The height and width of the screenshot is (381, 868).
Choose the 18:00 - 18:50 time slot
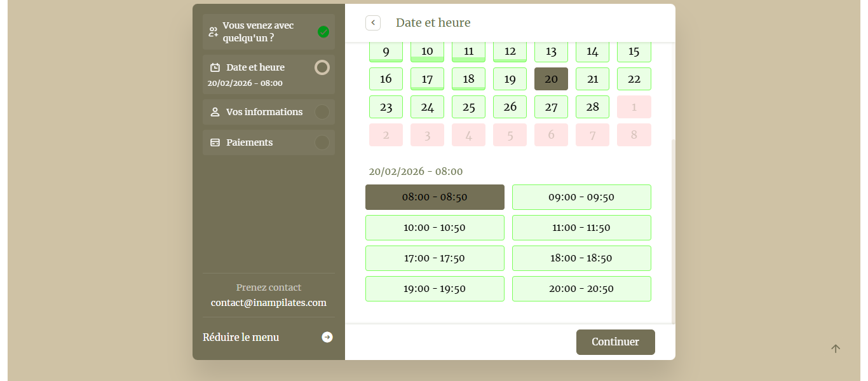click(581, 258)
